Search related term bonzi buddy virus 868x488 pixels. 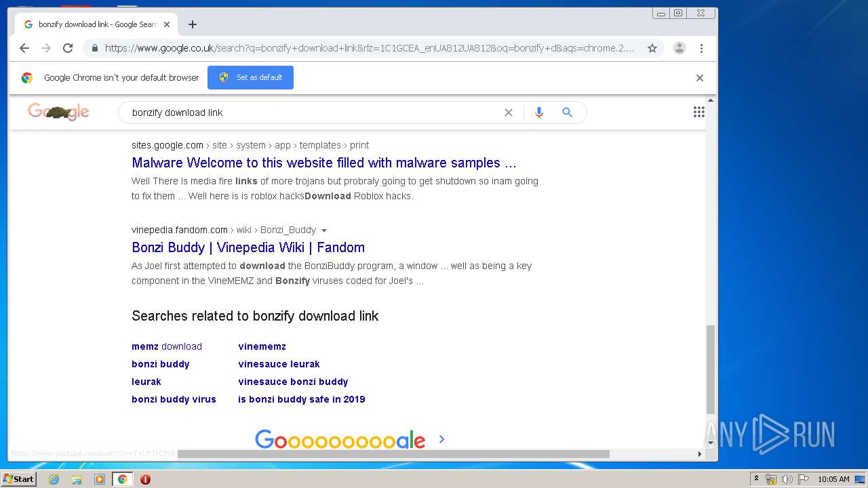(174, 399)
